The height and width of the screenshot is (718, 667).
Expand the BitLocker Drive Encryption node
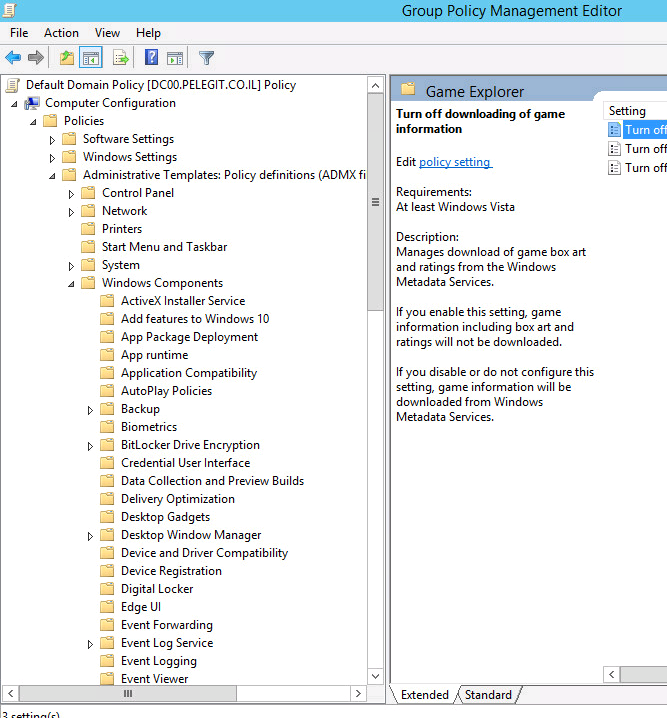(90, 446)
